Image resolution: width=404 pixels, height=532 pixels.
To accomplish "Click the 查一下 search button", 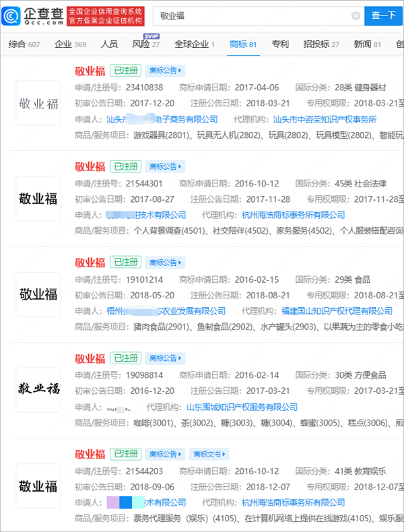I will tap(384, 15).
